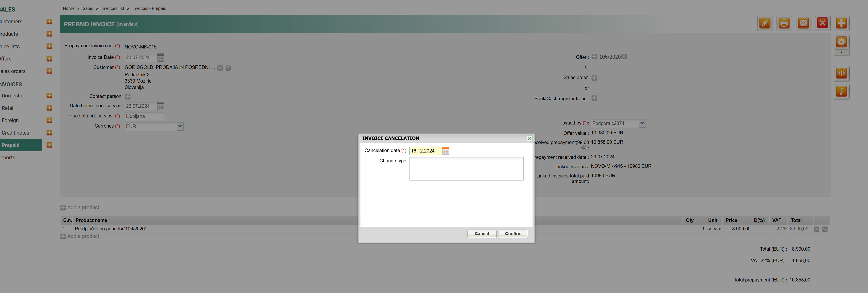Click the Invoices list breadcrumb link

click(112, 8)
